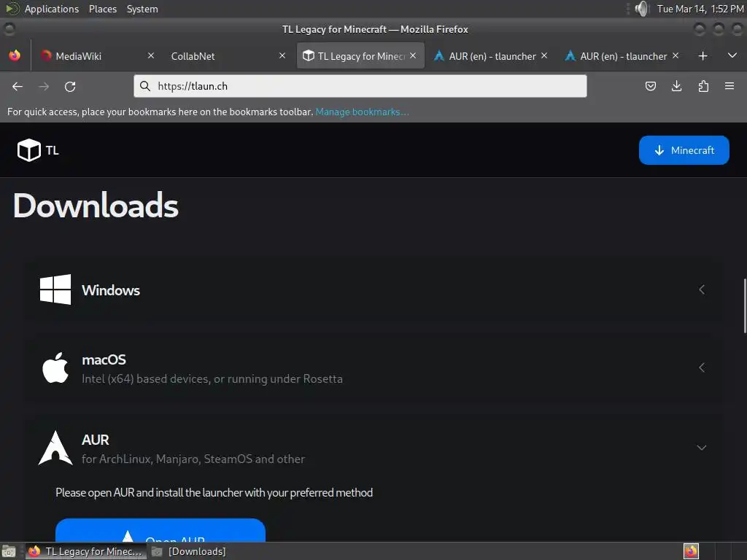
Task: Reload the current page
Action: tap(70, 86)
